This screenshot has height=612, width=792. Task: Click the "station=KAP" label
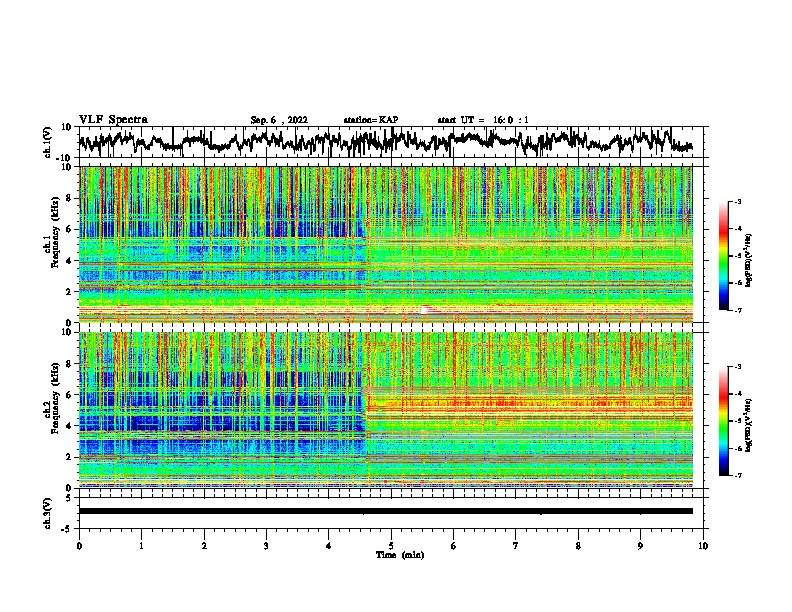pos(371,120)
